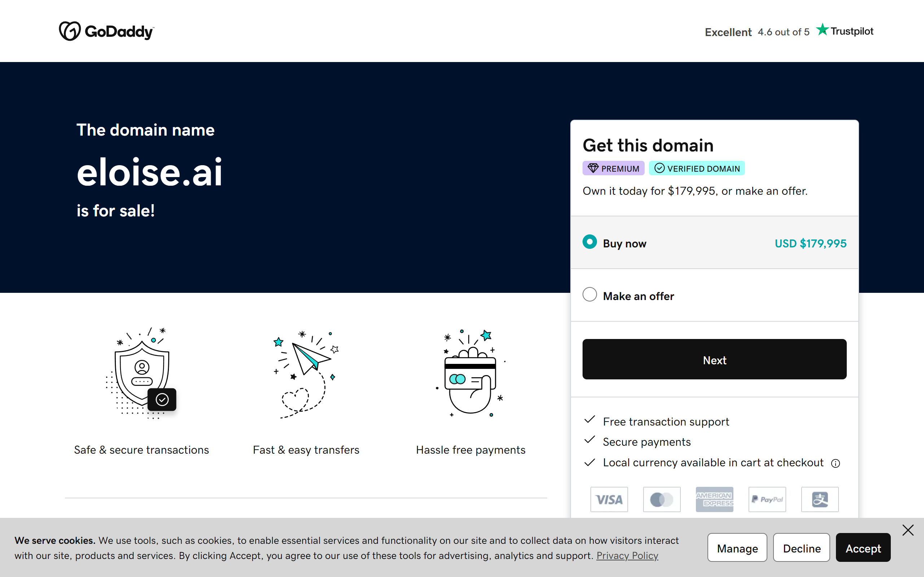
Task: Click the safe secure transactions shield illustration
Action: click(141, 373)
